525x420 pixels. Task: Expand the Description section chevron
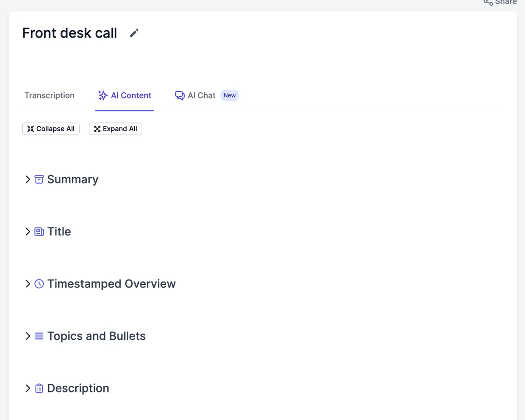click(x=28, y=388)
